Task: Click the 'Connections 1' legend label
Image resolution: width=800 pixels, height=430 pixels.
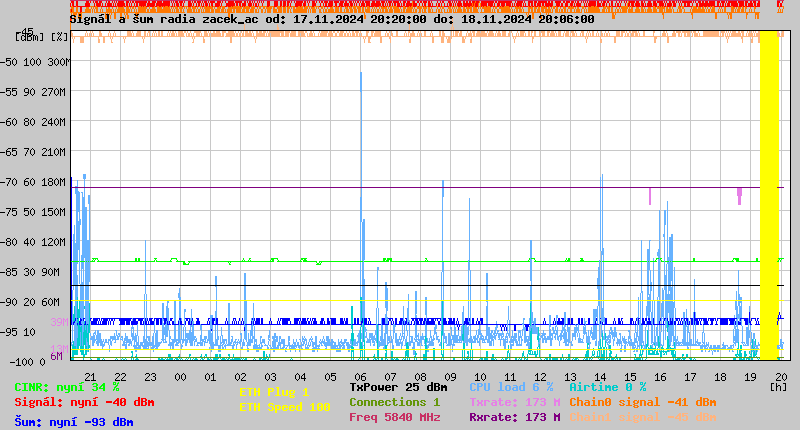Action: coord(394,402)
